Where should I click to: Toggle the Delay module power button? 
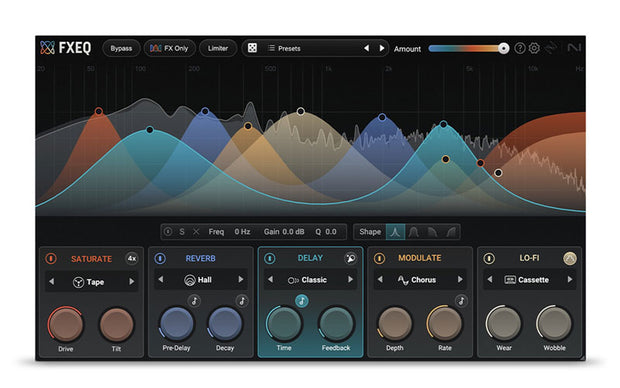270,258
